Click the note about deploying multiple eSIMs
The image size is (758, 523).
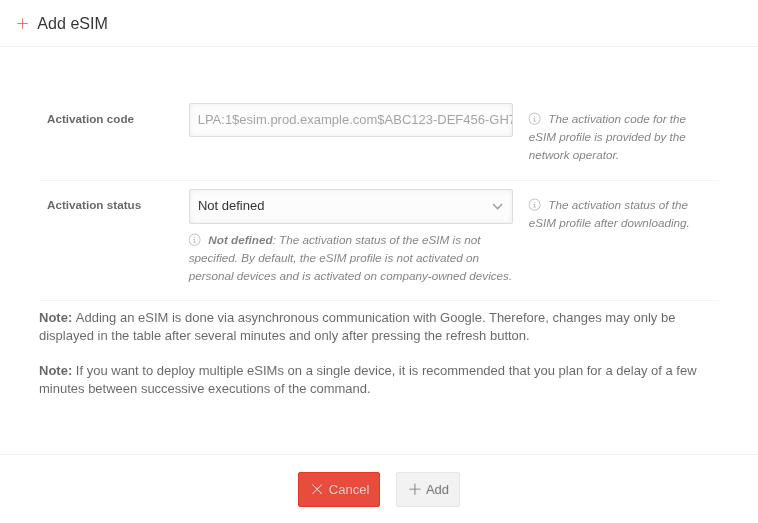(x=368, y=379)
